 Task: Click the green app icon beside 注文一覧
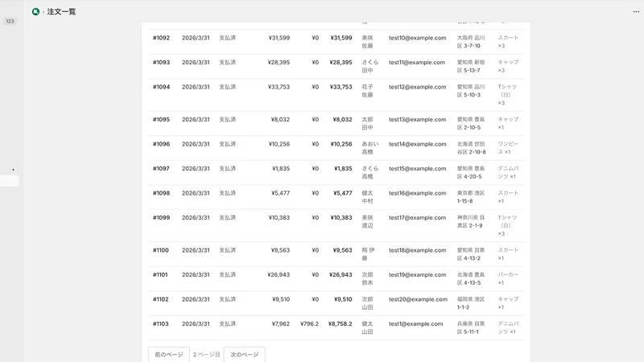point(35,12)
